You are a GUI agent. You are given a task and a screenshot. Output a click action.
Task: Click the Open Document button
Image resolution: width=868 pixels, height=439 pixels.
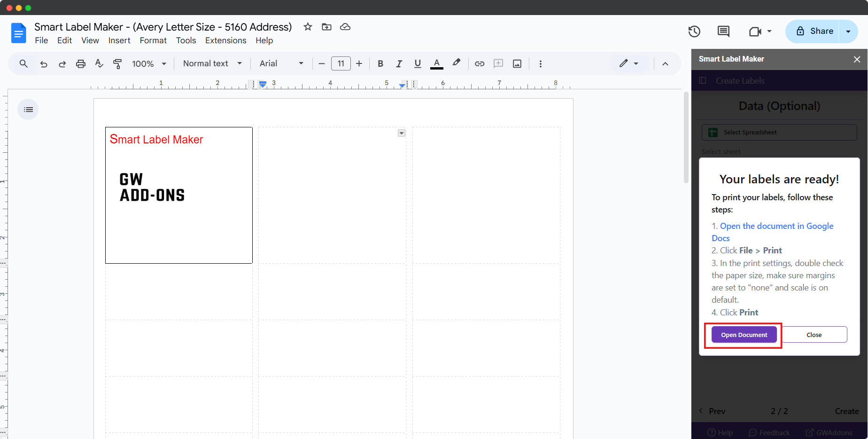(744, 335)
